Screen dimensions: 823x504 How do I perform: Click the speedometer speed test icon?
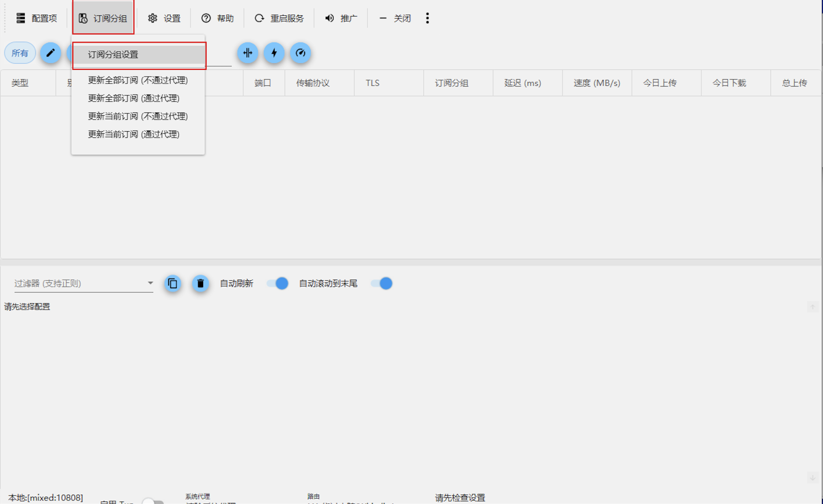tap(300, 53)
